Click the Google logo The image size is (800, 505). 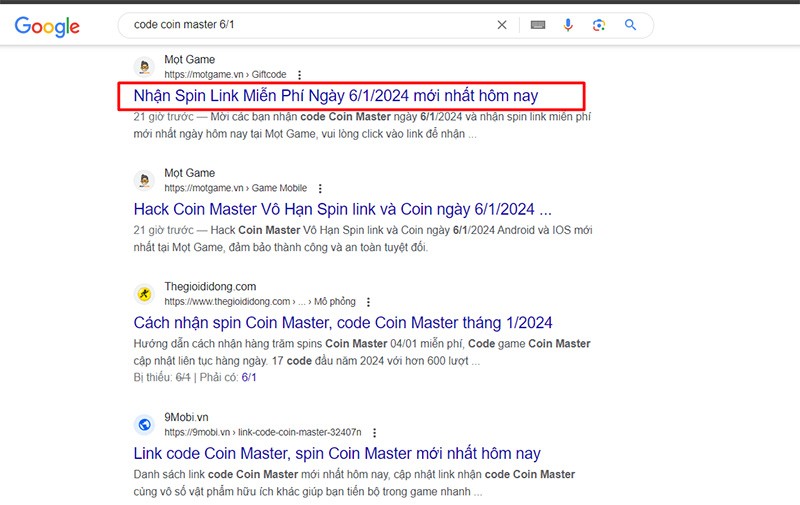[47, 27]
